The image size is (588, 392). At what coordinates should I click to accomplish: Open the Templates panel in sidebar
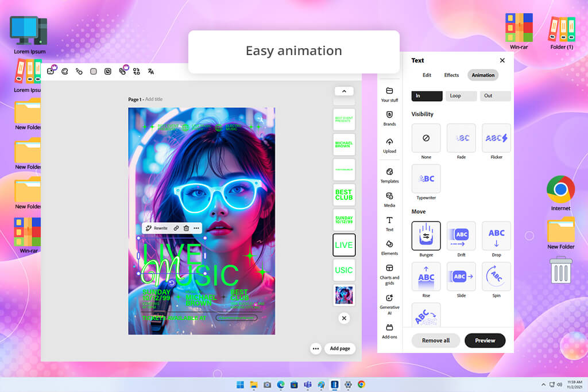click(x=389, y=174)
